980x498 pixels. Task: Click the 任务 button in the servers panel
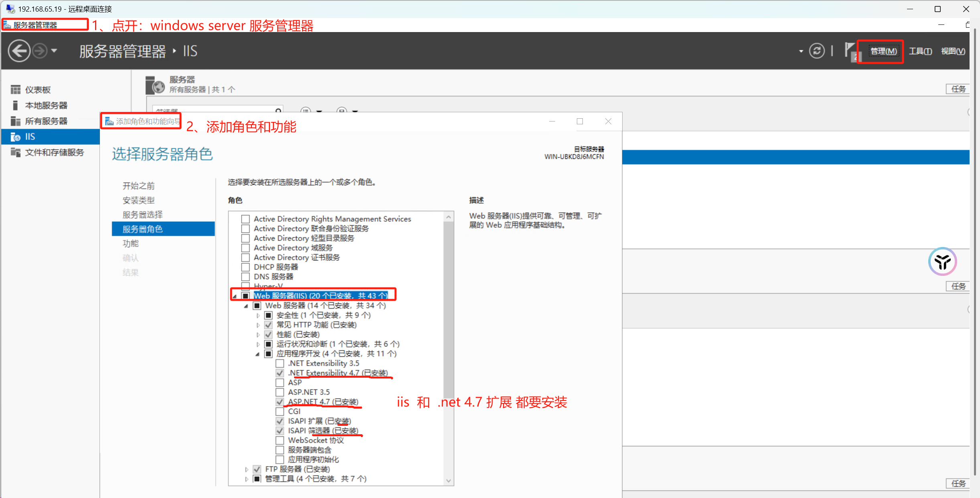click(958, 89)
